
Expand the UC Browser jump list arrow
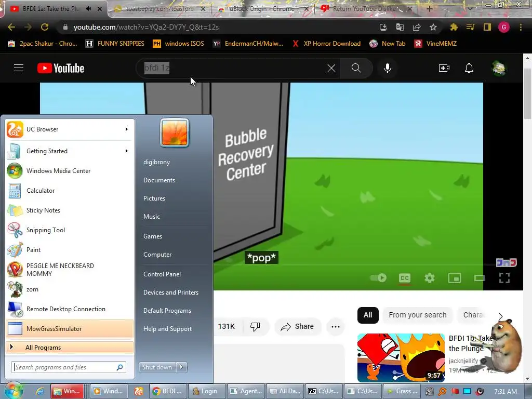pos(127,129)
